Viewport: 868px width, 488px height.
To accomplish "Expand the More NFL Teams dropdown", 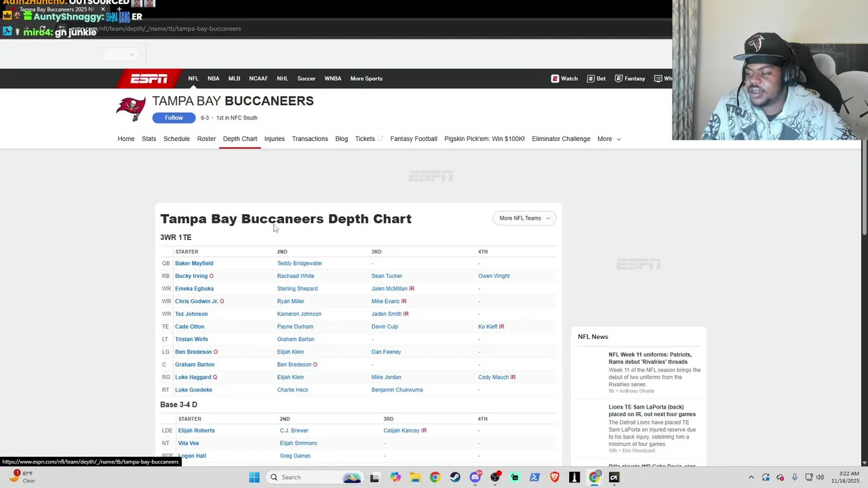I will pos(524,218).
